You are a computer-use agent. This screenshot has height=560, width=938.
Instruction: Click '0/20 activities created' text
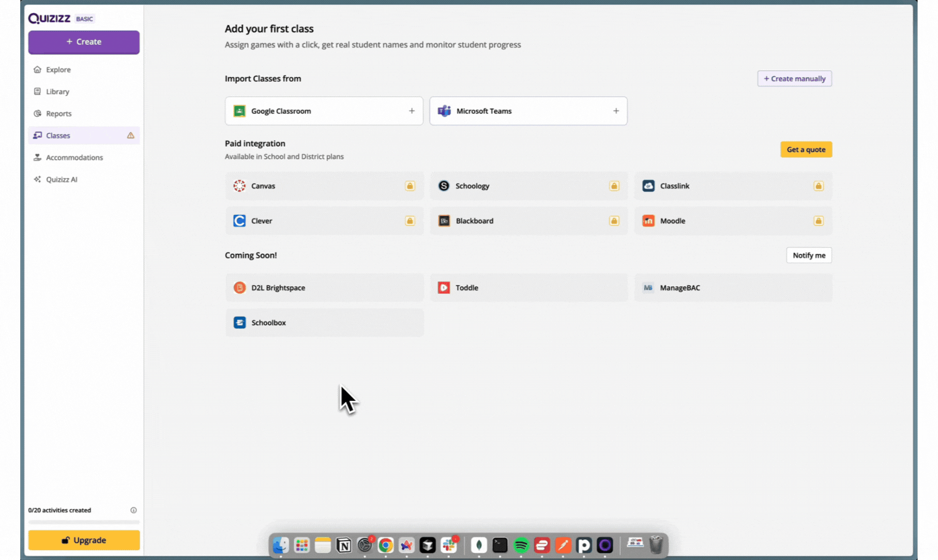[x=59, y=510]
